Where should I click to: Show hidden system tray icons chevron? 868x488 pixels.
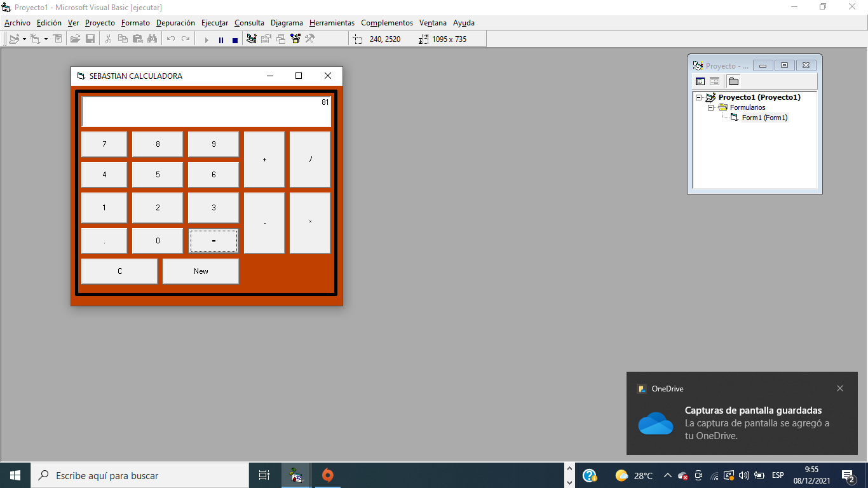click(x=668, y=475)
